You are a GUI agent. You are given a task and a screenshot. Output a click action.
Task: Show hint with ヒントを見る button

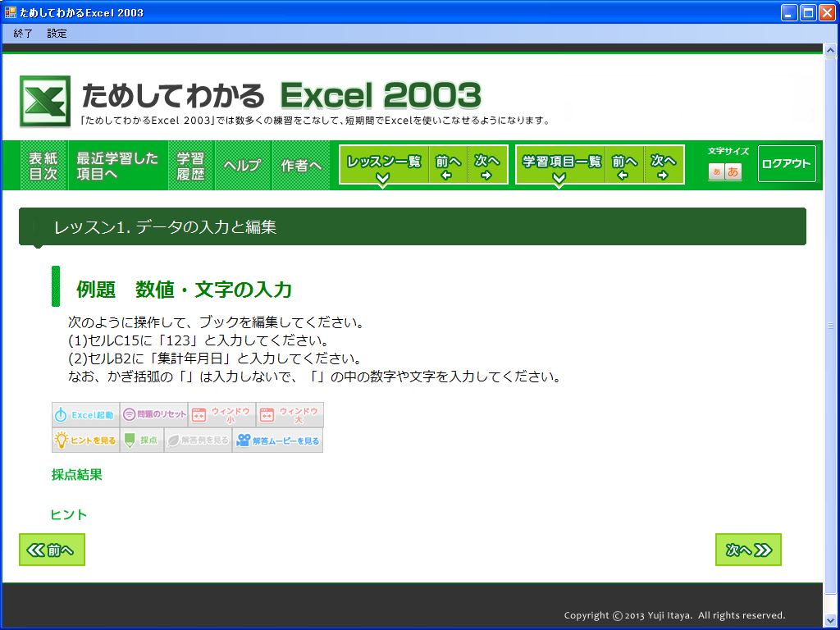(85, 441)
